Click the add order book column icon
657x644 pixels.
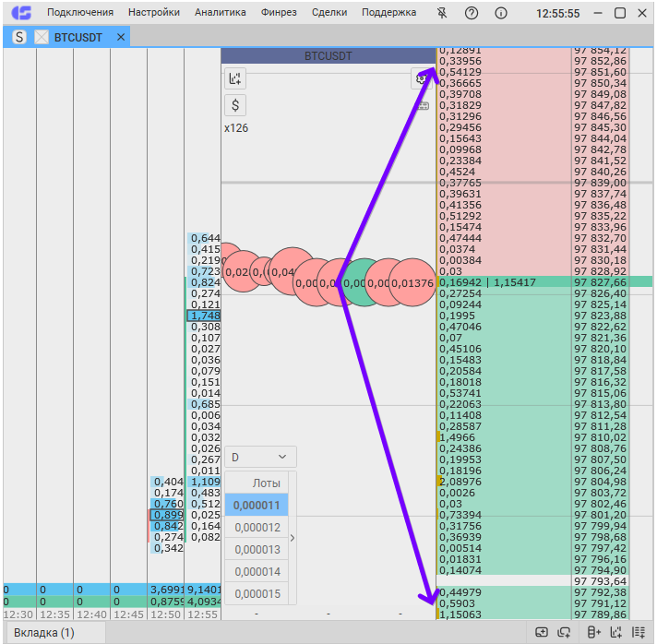[x=593, y=632]
